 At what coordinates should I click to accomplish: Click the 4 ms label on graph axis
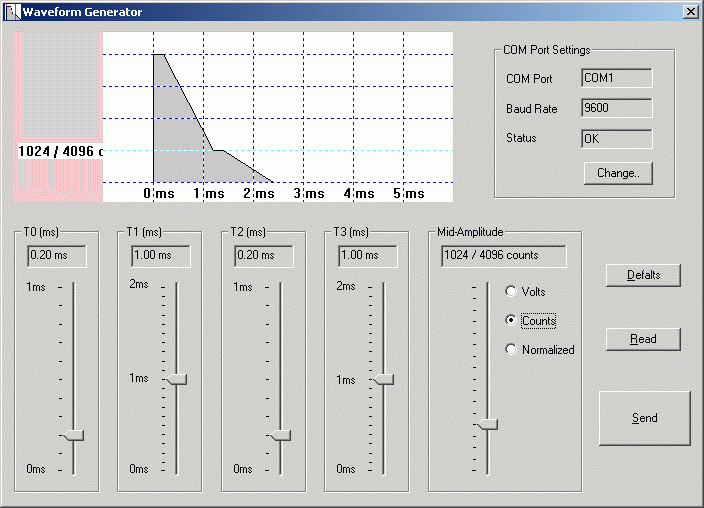(359, 194)
